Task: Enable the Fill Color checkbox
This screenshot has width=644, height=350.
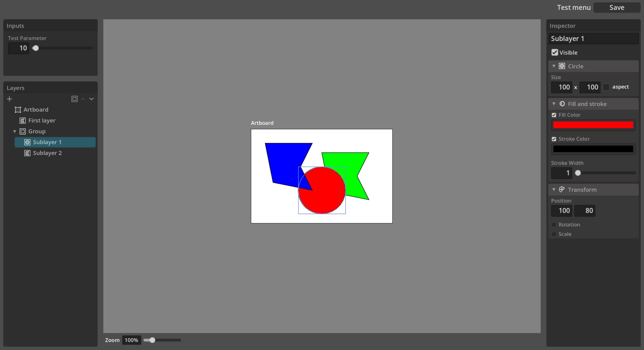Action: pyautogui.click(x=554, y=115)
